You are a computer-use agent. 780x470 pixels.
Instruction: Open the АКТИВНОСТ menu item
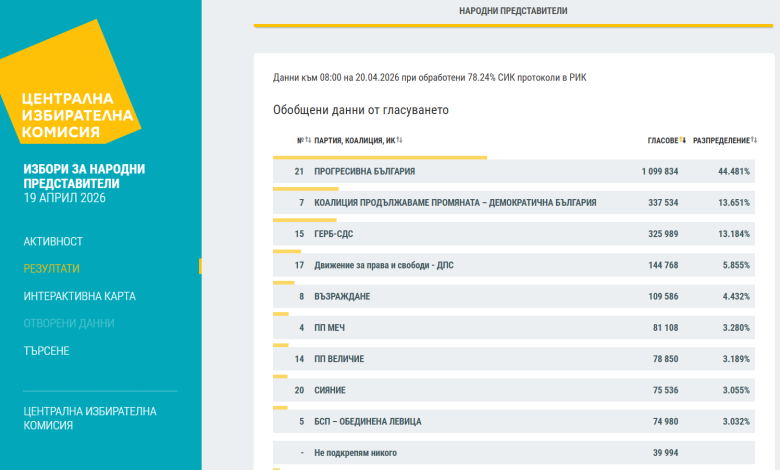pos(53,242)
